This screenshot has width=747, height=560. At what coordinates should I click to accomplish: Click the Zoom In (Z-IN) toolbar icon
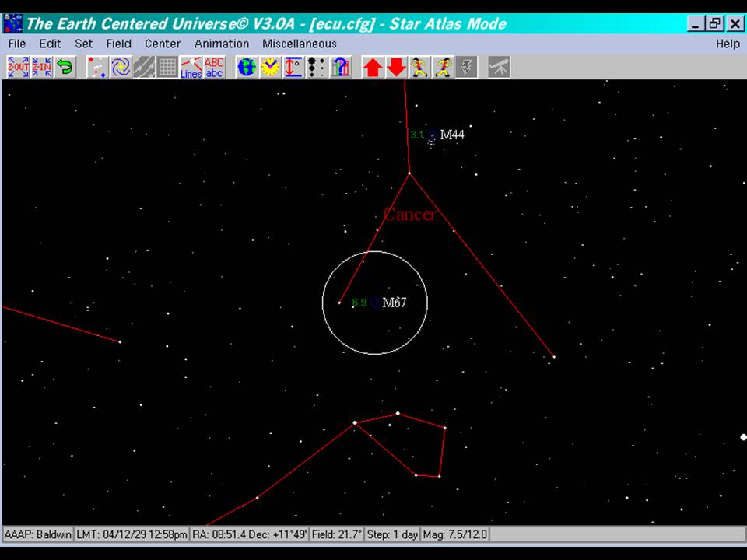[42, 67]
